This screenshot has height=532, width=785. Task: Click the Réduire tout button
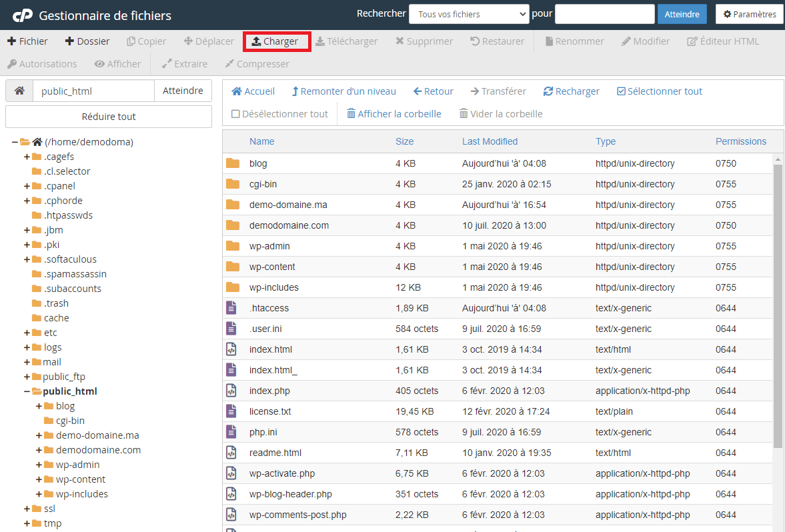109,117
